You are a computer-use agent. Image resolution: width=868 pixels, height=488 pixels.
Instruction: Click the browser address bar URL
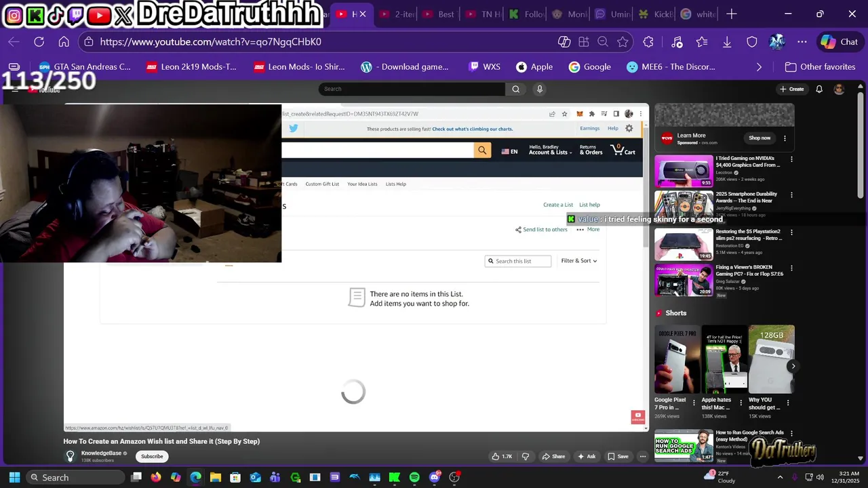(211, 42)
